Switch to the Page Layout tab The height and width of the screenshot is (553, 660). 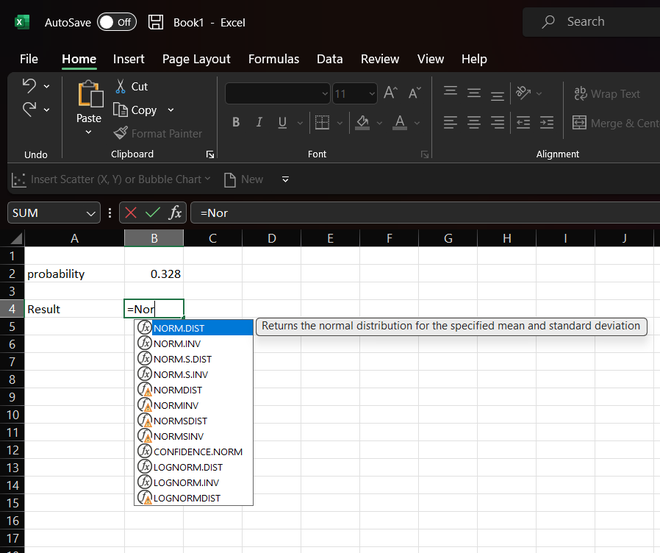196,59
